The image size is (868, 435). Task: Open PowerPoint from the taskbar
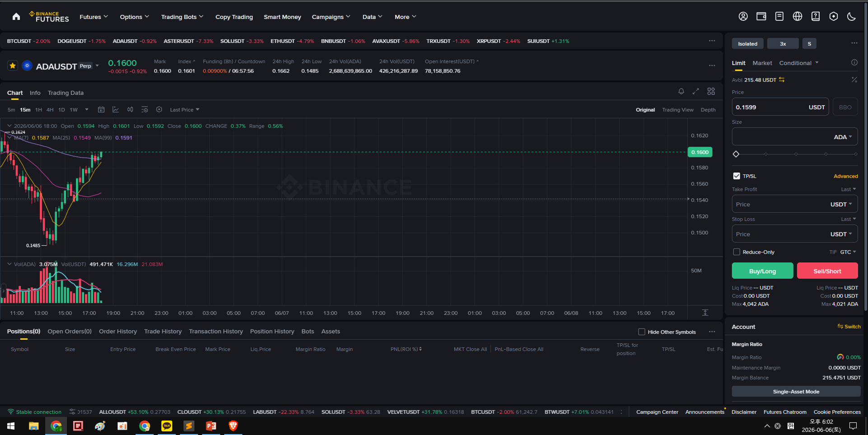[211, 426]
